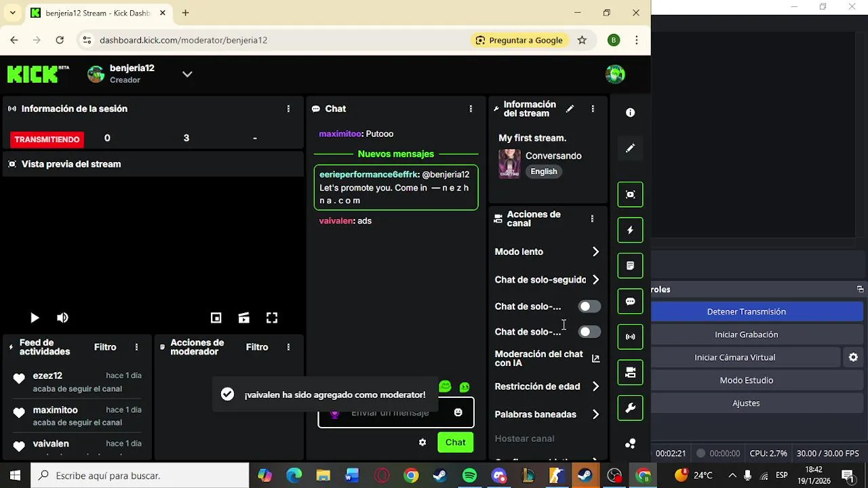Open Chat panel three-dot menu
868x488 pixels.
pos(471,108)
